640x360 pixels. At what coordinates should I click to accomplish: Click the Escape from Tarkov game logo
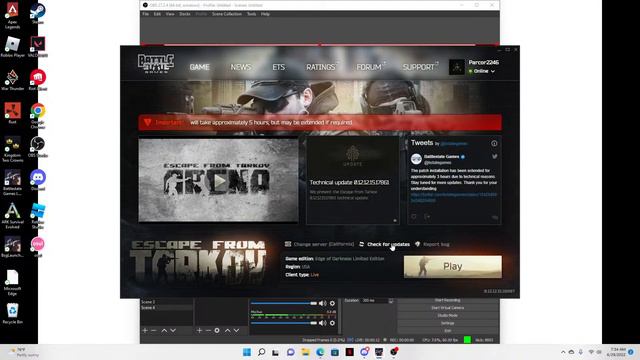tap(198, 262)
